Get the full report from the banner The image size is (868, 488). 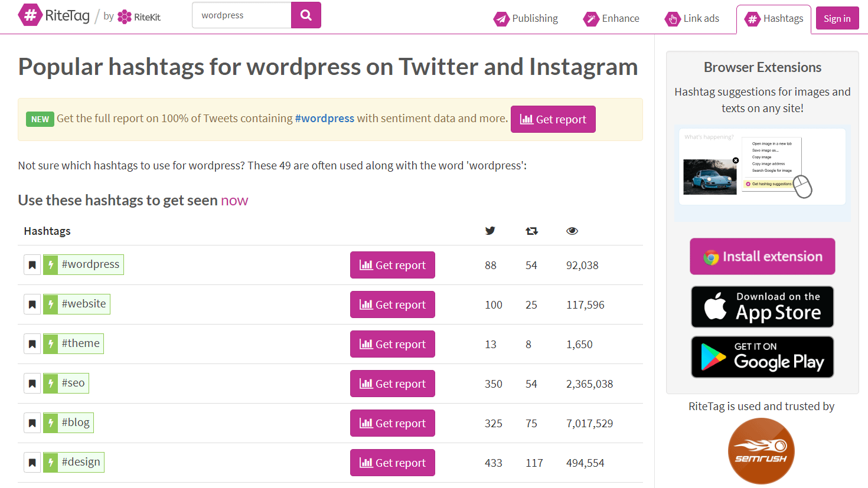click(x=553, y=119)
